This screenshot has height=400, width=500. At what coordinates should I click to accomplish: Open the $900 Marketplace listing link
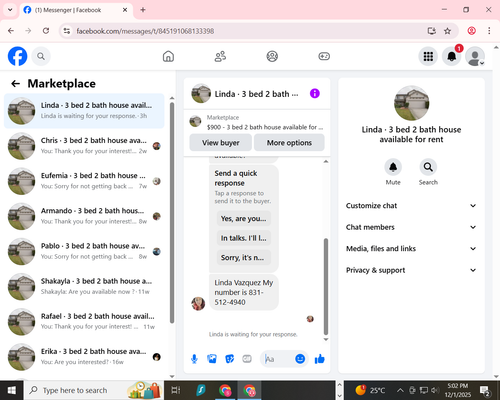[x=257, y=122]
